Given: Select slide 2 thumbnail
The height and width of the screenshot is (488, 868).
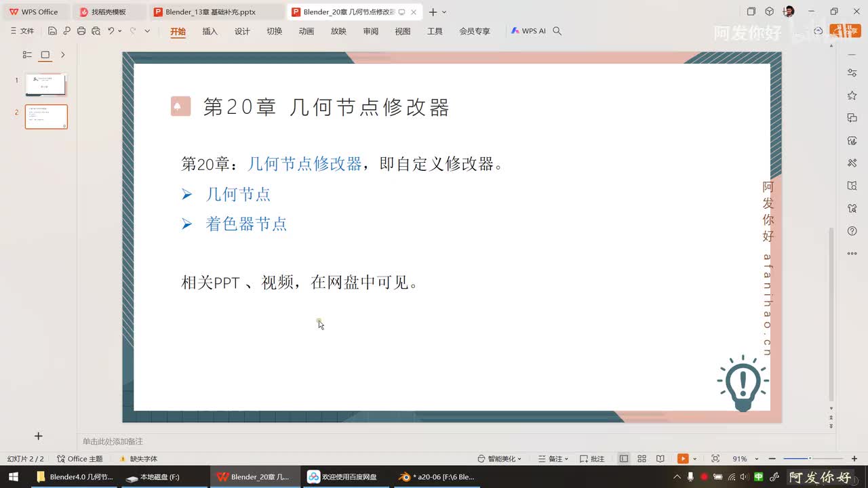Looking at the screenshot, I should 46,117.
